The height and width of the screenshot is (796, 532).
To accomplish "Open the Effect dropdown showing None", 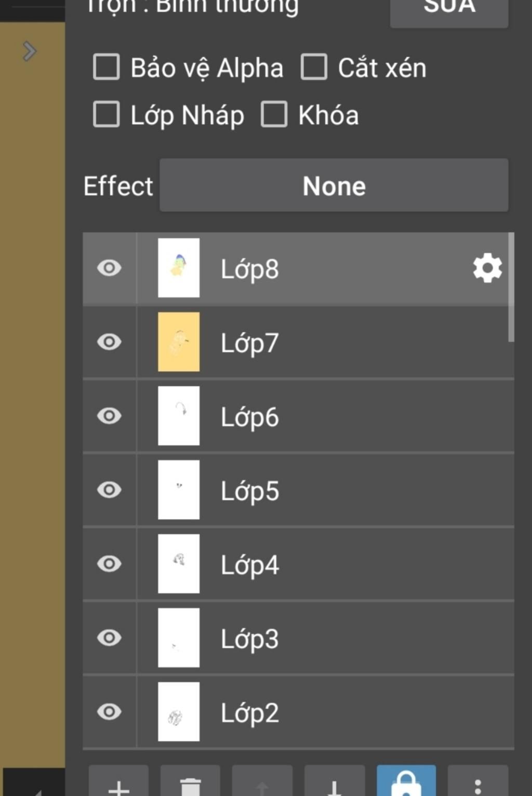I will [x=334, y=186].
